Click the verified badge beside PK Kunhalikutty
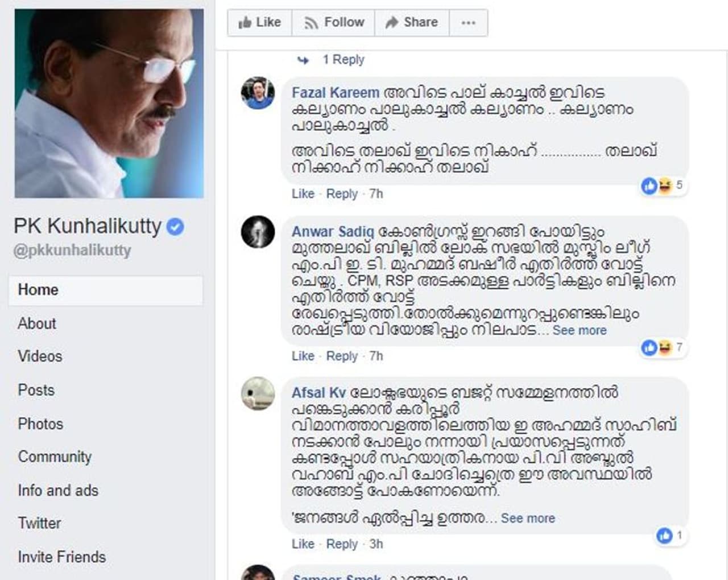This screenshot has height=580, width=728. (175, 227)
